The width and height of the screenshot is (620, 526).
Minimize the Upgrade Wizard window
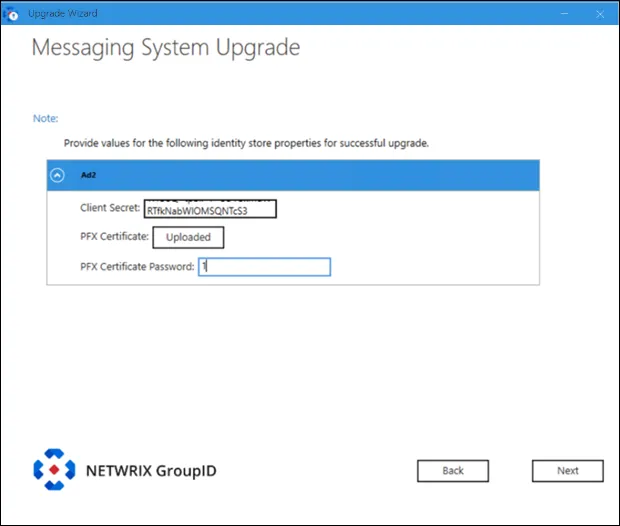pos(565,14)
